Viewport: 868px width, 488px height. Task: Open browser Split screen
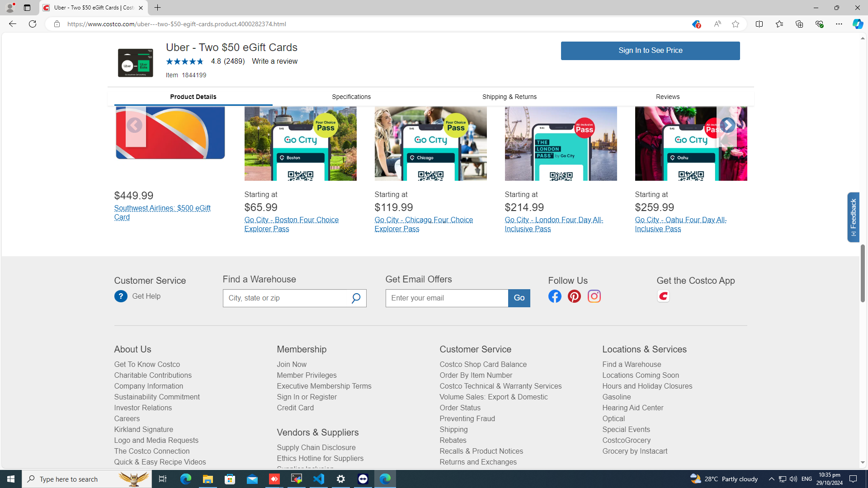(x=759, y=24)
